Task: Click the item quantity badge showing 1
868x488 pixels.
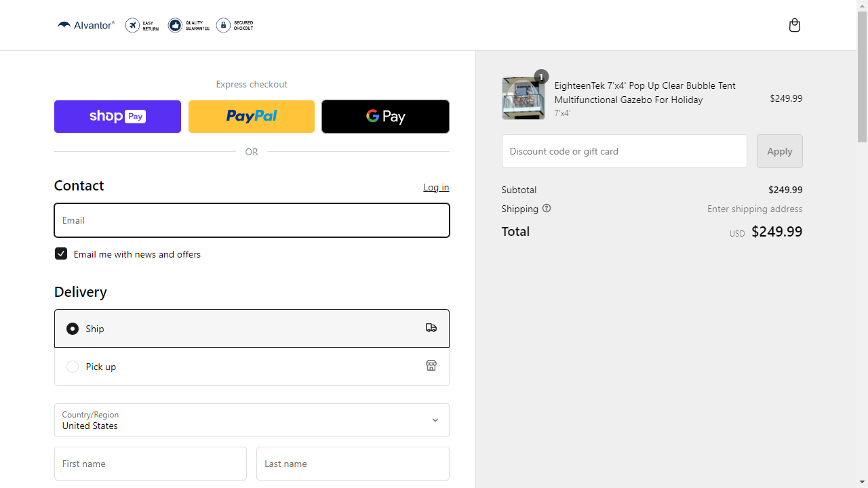Action: 541,77
